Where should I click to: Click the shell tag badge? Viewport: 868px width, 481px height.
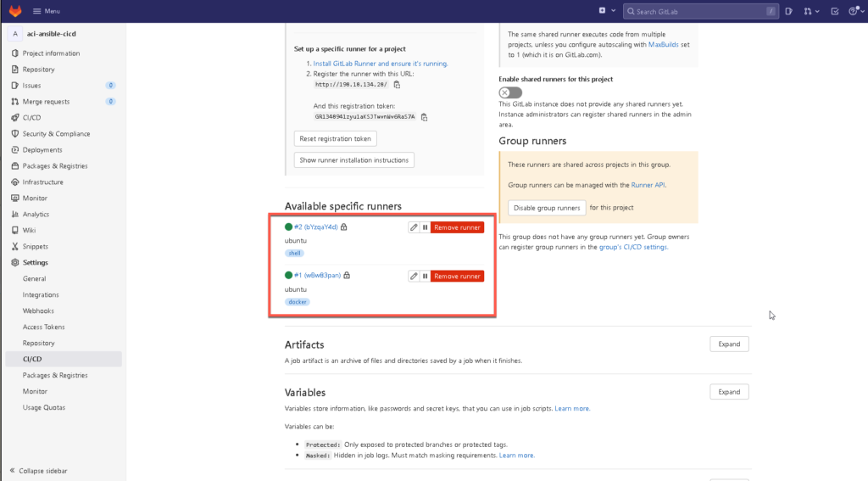pyautogui.click(x=294, y=254)
